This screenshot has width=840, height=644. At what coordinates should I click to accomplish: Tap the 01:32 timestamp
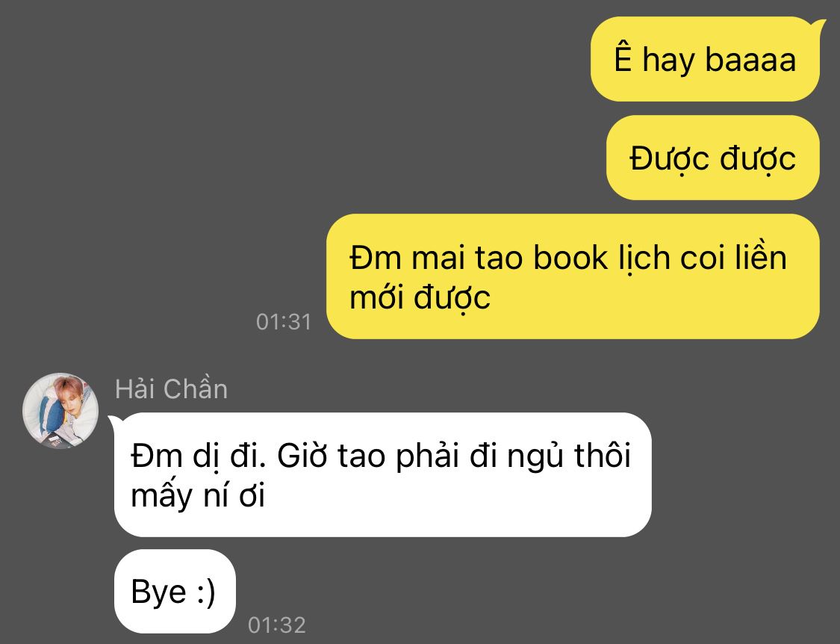tap(276, 625)
